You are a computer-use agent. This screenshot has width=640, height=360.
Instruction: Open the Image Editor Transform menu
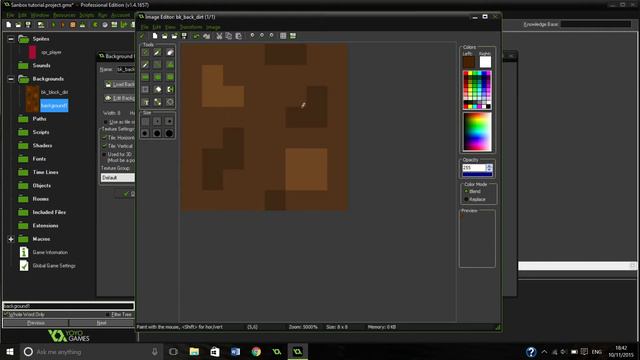[191, 27]
